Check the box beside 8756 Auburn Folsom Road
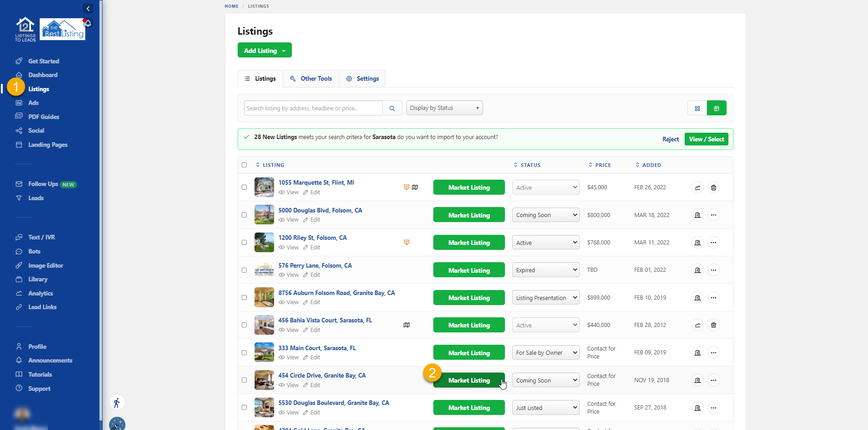 tap(244, 297)
